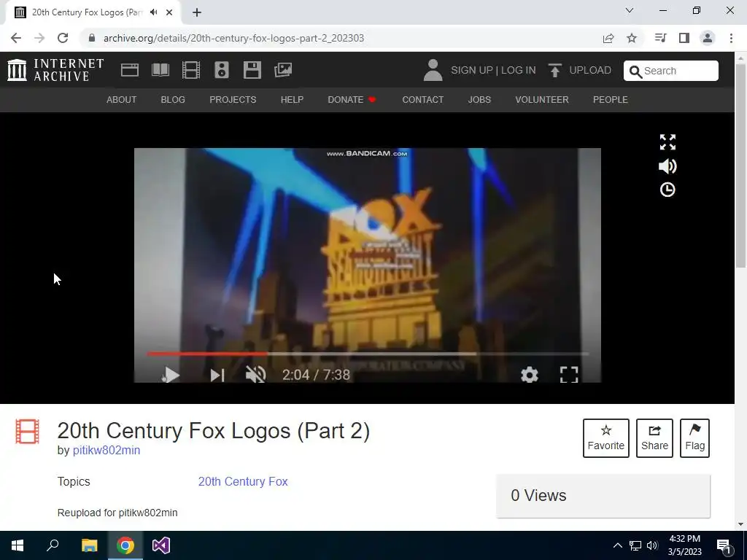This screenshot has width=747, height=560.
Task: Skip to next video in player
Action: (217, 376)
